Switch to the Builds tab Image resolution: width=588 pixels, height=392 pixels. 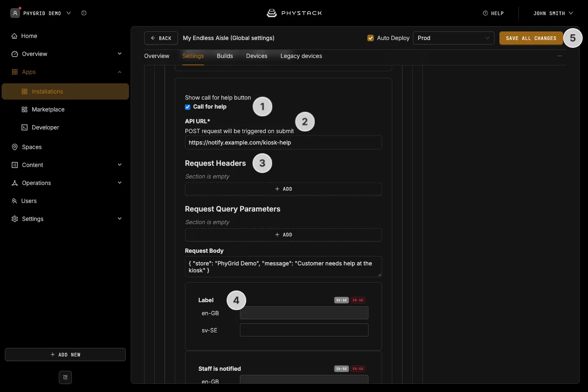tap(225, 56)
